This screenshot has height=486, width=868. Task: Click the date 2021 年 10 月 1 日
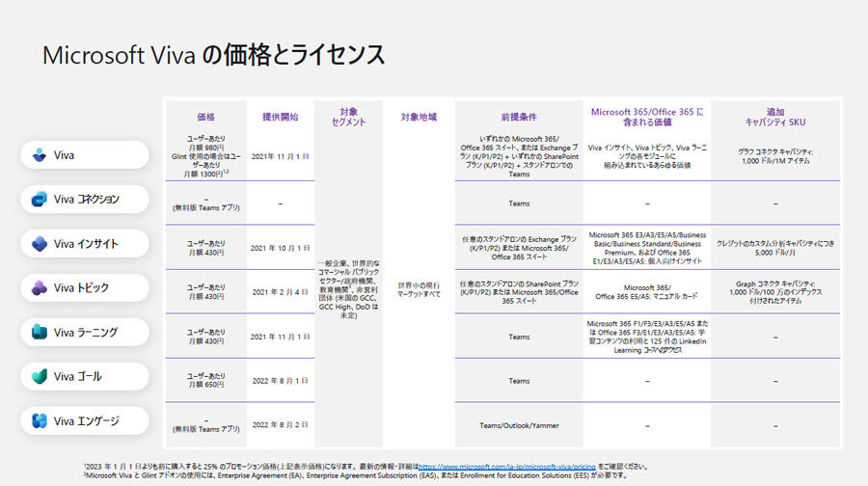pos(280,248)
